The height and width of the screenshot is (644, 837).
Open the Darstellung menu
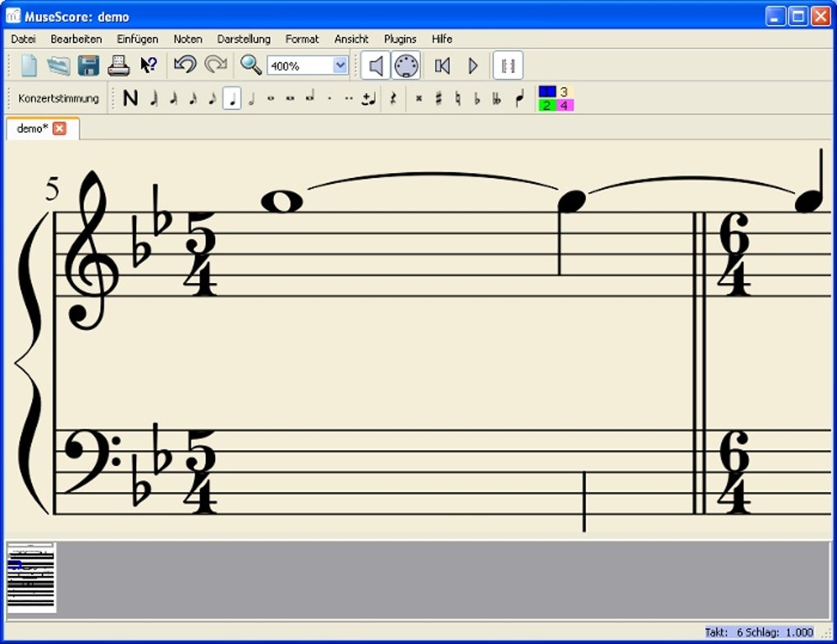tap(244, 39)
